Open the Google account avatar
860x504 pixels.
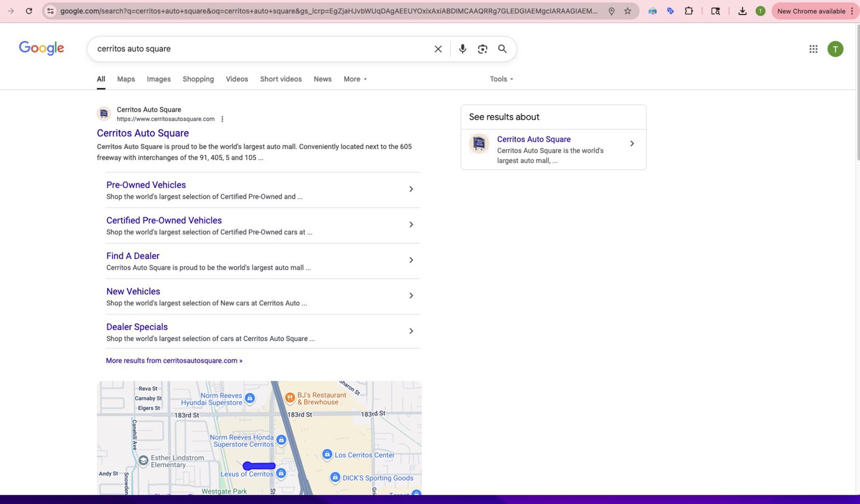tap(835, 49)
